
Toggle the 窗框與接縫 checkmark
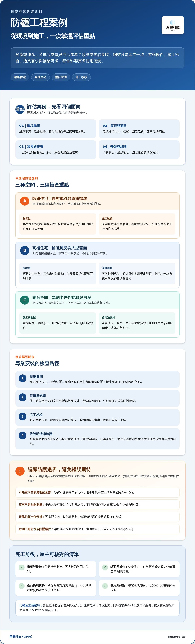[21, 567]
